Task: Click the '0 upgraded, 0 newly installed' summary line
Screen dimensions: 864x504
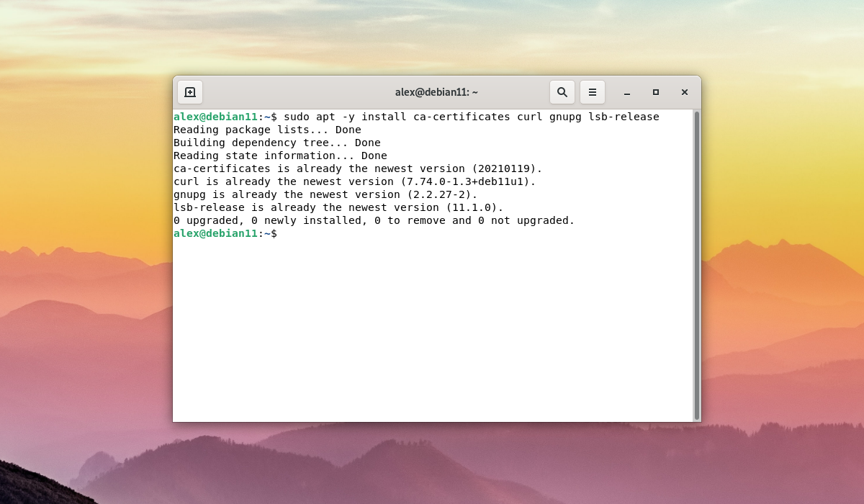Action: click(374, 220)
